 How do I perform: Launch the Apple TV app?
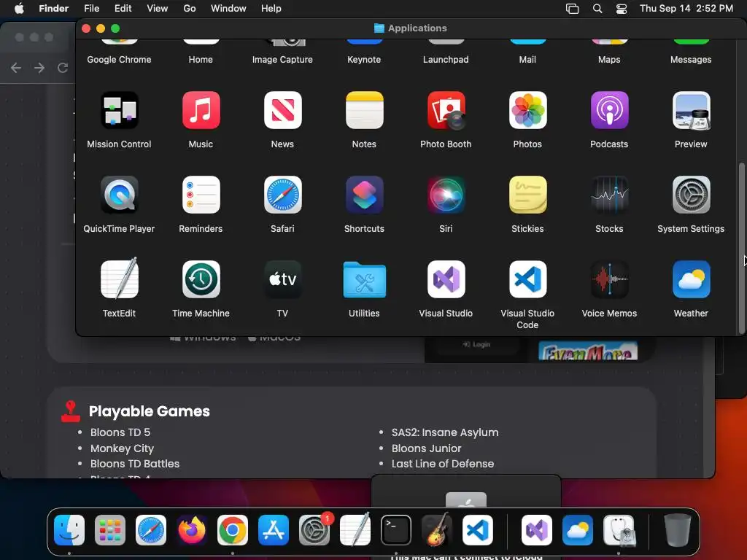tap(282, 279)
